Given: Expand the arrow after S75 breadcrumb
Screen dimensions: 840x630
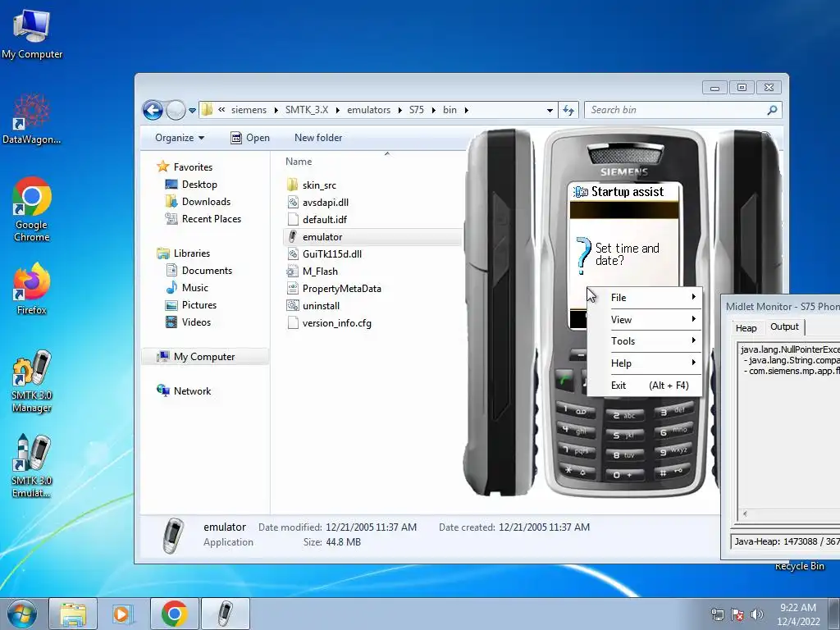Looking at the screenshot, I should [x=433, y=111].
